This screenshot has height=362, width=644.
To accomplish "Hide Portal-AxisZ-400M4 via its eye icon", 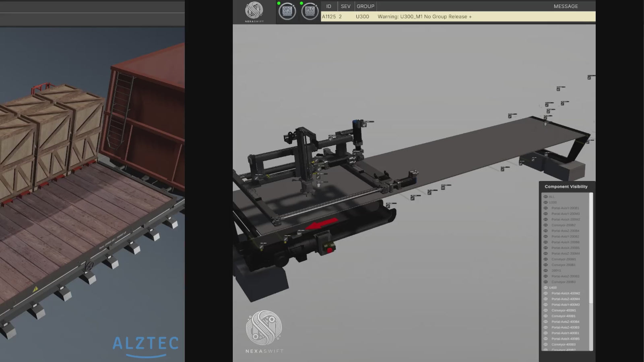I will click(x=546, y=299).
